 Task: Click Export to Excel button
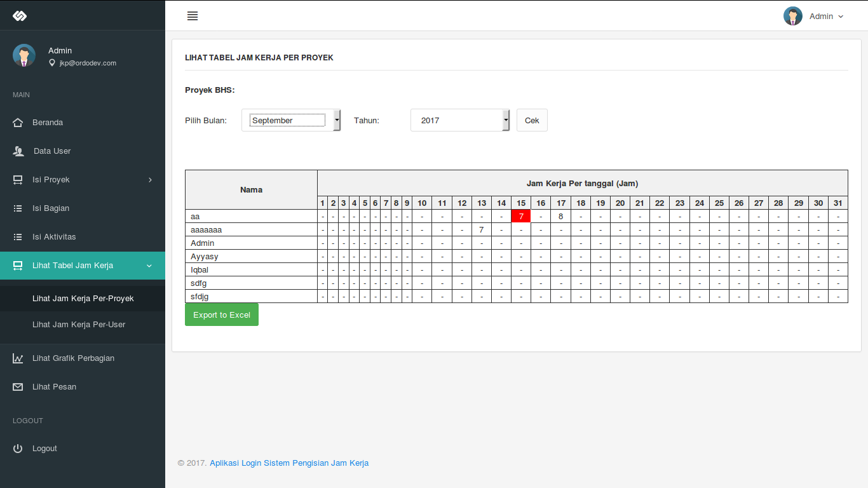(x=222, y=315)
